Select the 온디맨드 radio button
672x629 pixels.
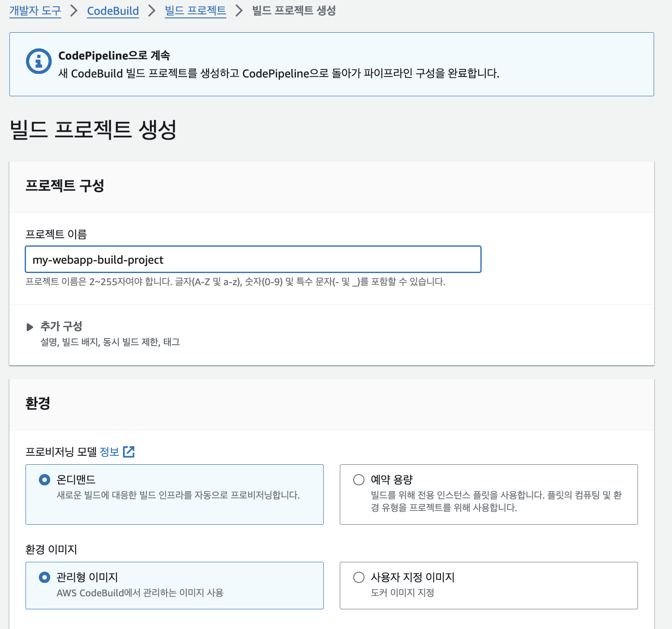click(x=44, y=480)
